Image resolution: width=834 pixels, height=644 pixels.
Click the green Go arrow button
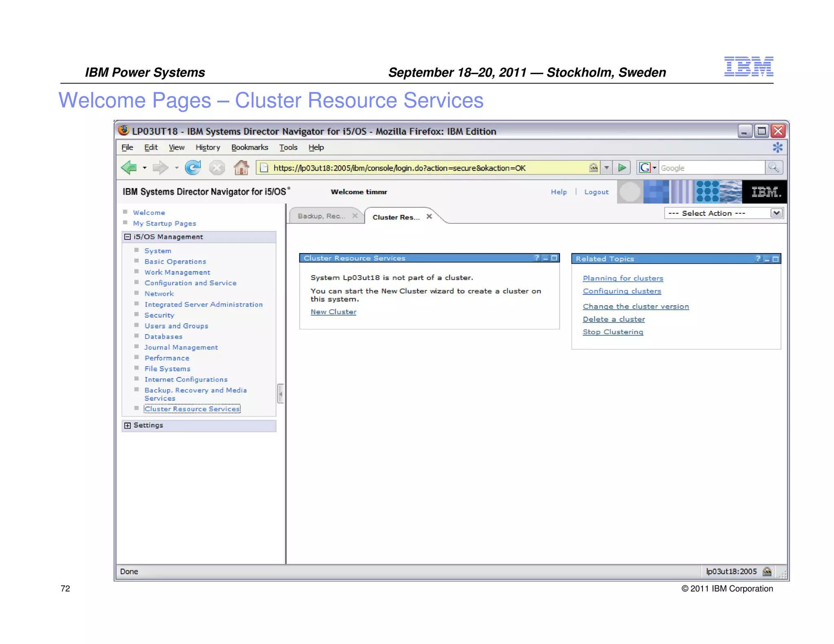point(622,168)
